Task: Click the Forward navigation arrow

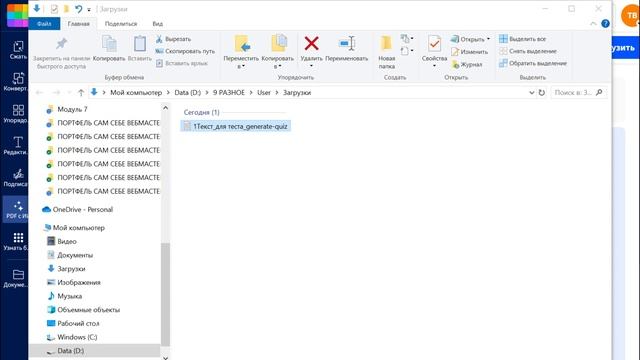Action: coord(57,93)
